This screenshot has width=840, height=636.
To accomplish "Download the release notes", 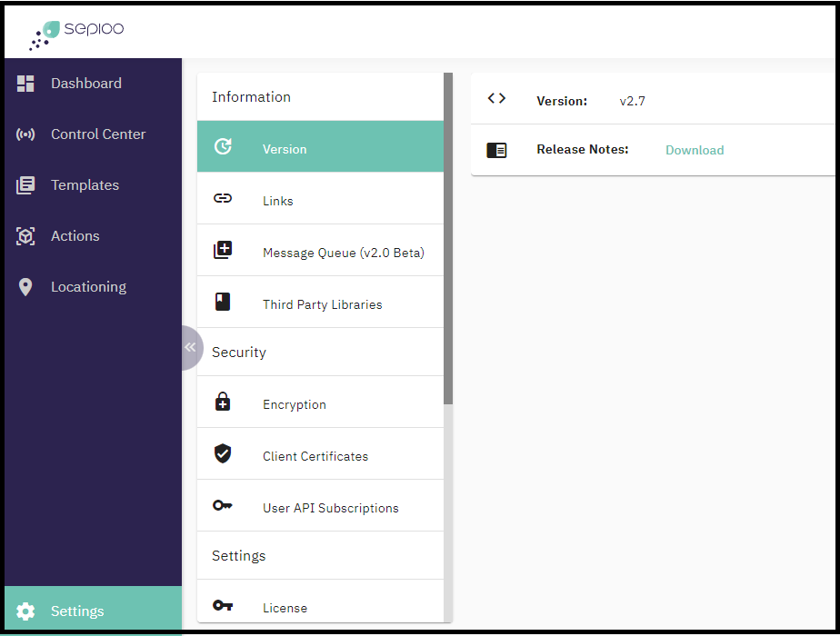I will [x=695, y=150].
